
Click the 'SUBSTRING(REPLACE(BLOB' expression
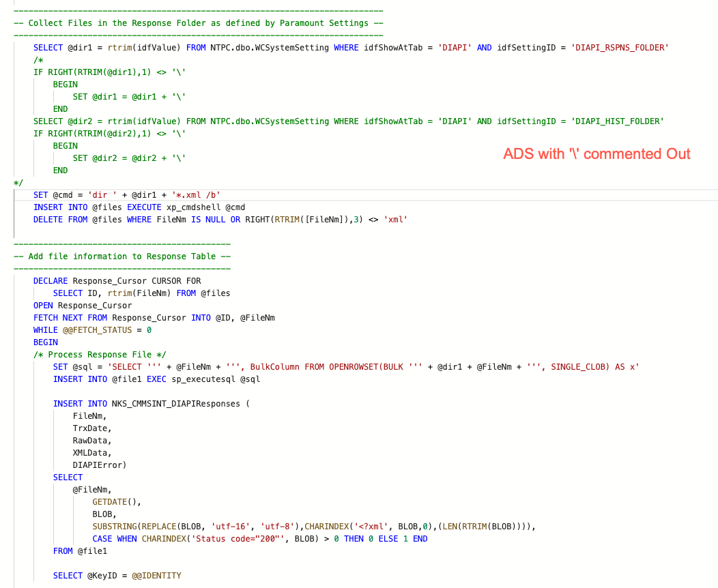tap(147, 527)
